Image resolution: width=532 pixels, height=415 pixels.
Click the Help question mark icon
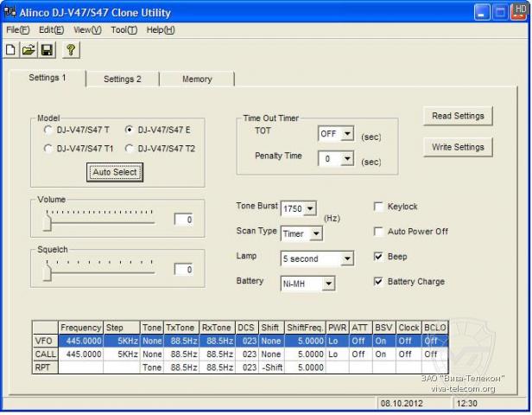point(70,50)
